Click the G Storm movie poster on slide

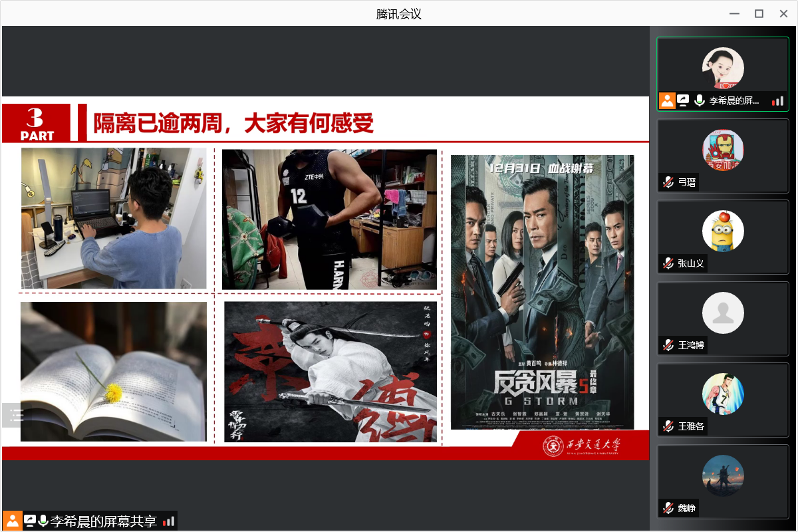coord(542,292)
